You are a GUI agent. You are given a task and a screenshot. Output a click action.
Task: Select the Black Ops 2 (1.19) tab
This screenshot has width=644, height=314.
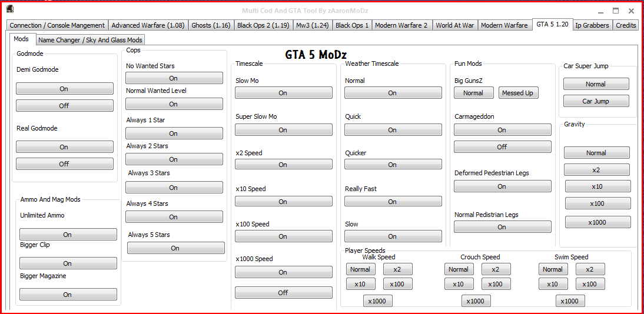coord(263,25)
